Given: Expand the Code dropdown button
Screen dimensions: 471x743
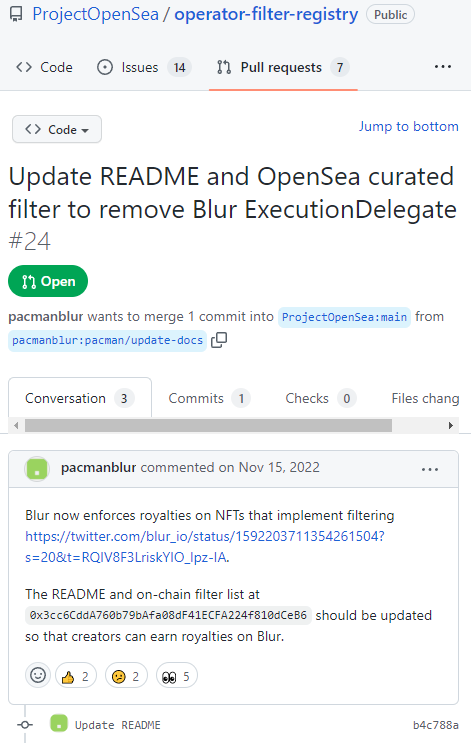Looking at the screenshot, I should click(x=57, y=129).
